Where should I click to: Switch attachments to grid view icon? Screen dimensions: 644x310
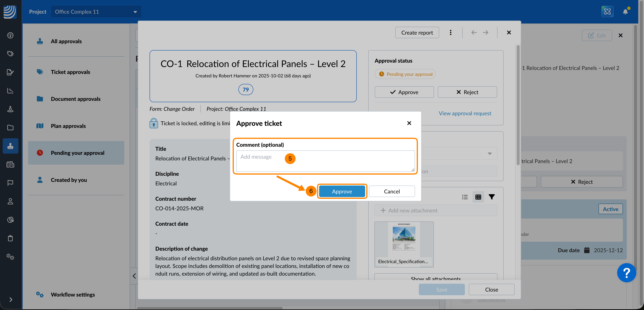click(x=478, y=197)
